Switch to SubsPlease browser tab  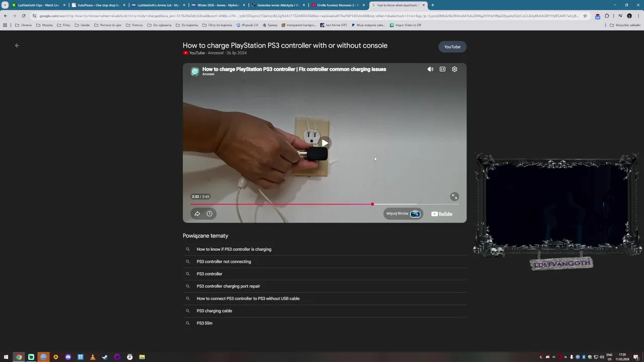[x=99, y=5]
